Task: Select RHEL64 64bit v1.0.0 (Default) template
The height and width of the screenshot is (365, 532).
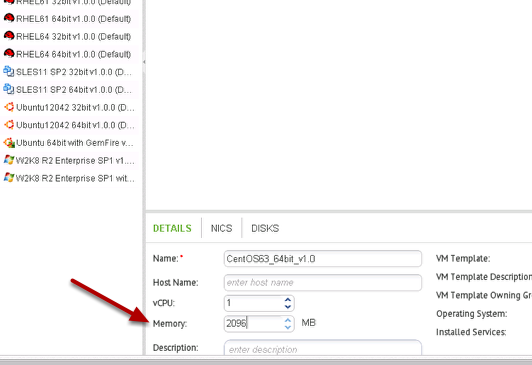Action: [x=73, y=54]
